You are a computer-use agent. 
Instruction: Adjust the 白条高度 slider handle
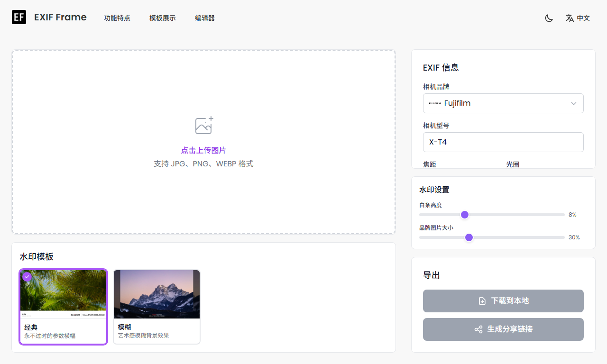pos(465,215)
